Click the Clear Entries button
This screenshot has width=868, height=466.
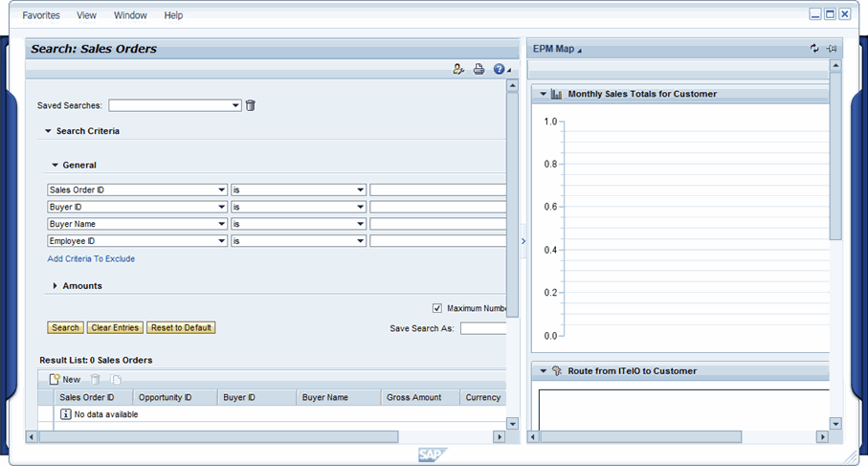(115, 327)
